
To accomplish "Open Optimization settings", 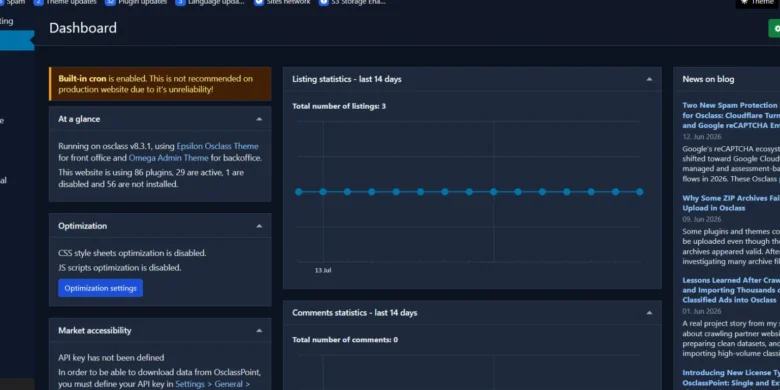I will point(100,288).
